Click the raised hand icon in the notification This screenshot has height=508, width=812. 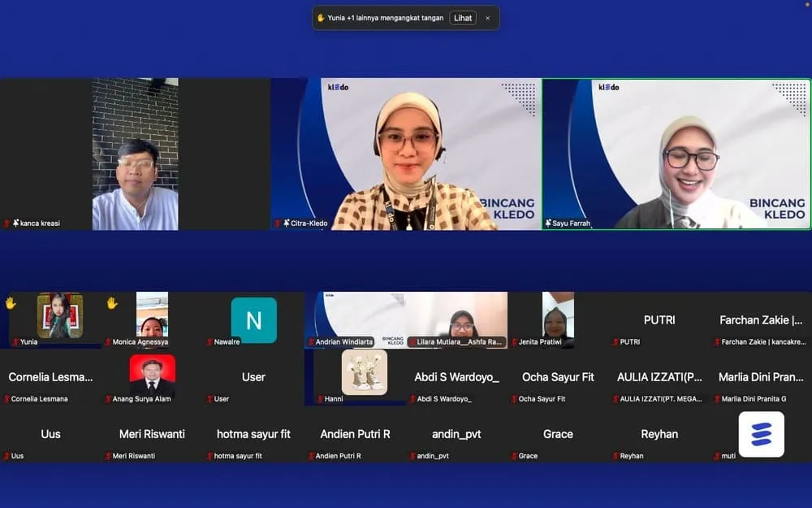coord(321,18)
